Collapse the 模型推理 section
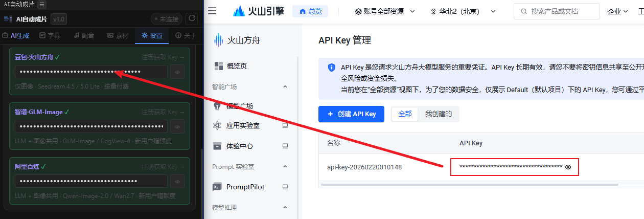The width and height of the screenshot is (644, 219). click(285, 207)
